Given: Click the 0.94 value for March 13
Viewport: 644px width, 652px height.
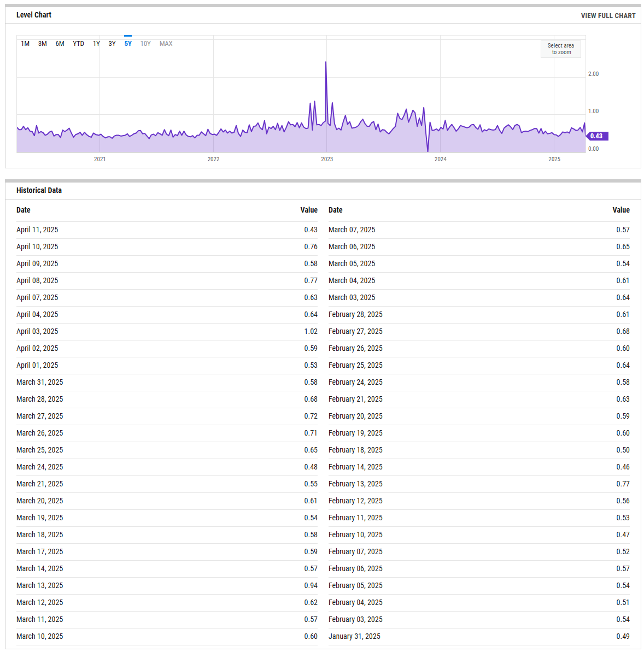Looking at the screenshot, I should [311, 585].
